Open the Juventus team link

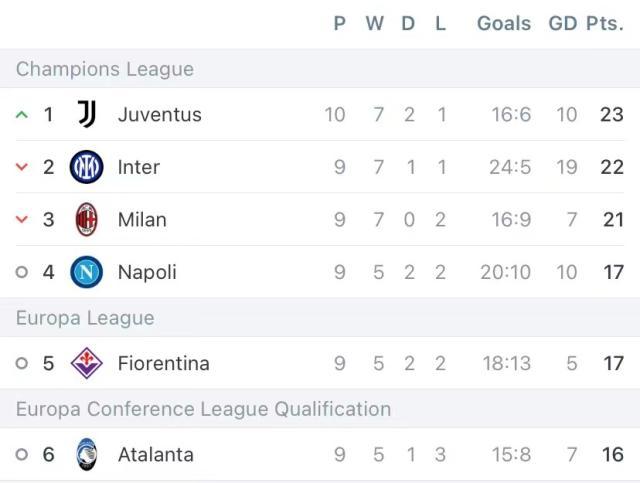(x=160, y=114)
